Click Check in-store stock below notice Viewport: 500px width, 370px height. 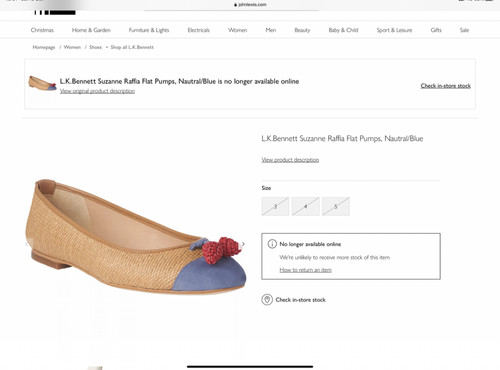coord(300,300)
